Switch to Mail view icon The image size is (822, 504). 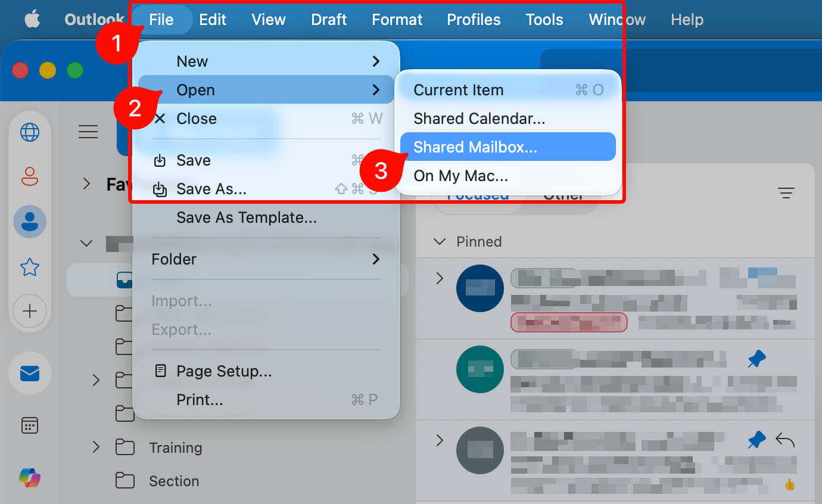[x=30, y=374]
